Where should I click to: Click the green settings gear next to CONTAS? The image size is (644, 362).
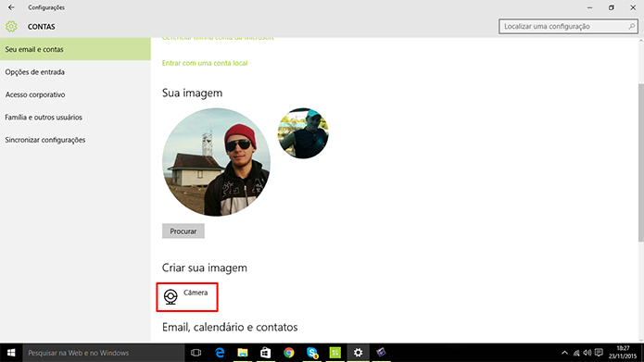[11, 27]
